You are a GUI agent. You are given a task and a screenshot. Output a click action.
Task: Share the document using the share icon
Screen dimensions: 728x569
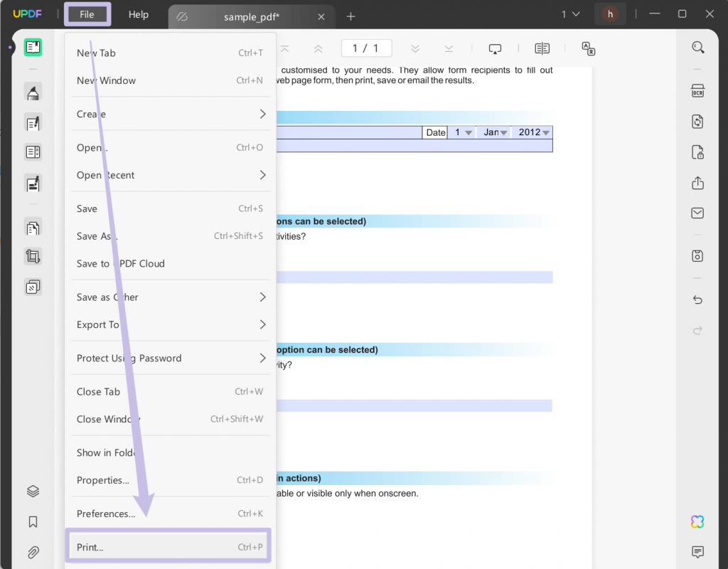point(697,183)
